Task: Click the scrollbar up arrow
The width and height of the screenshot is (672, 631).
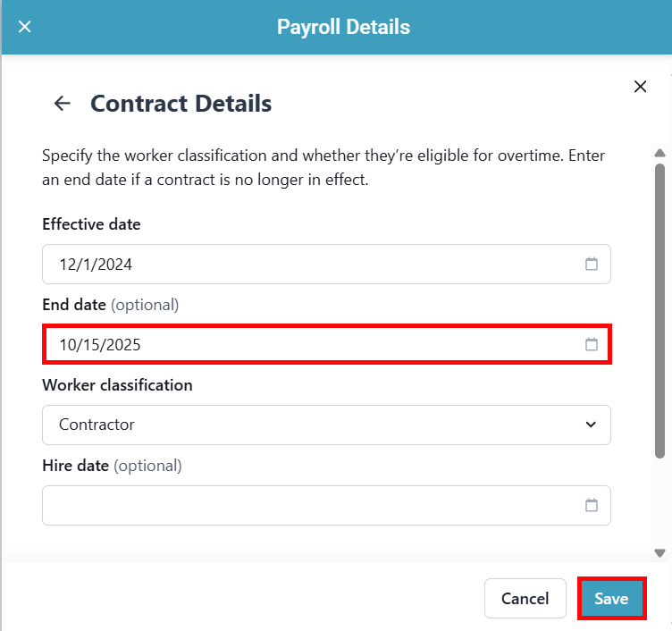Action: coord(659,153)
